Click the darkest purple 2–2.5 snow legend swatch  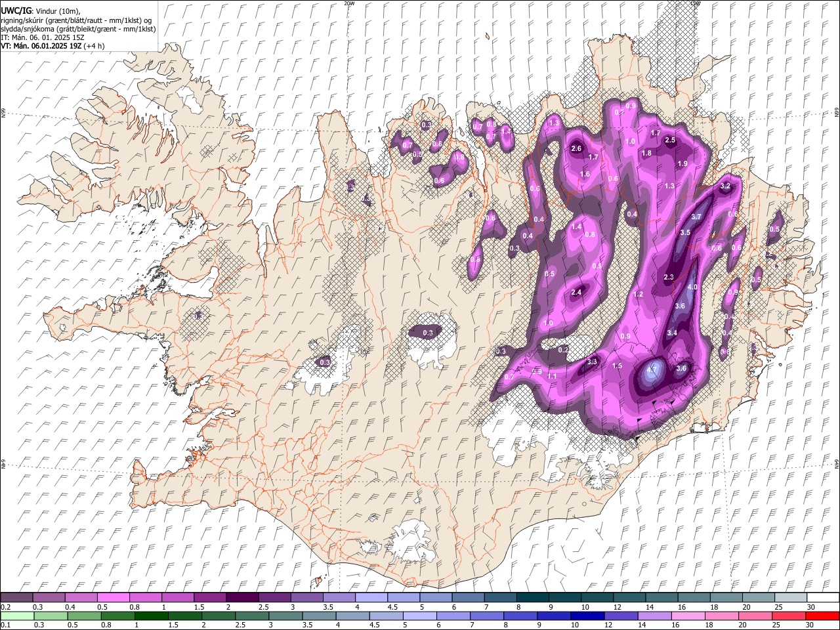coord(242,598)
